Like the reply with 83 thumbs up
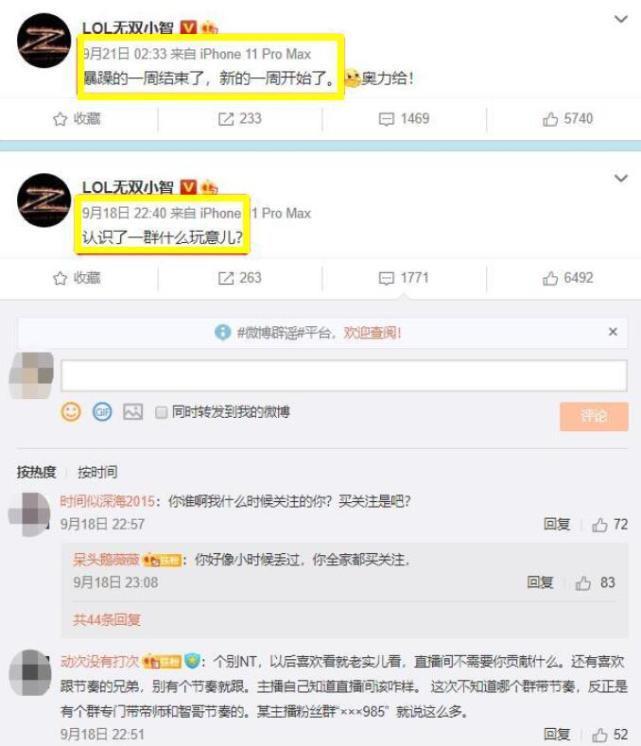 pos(595,582)
